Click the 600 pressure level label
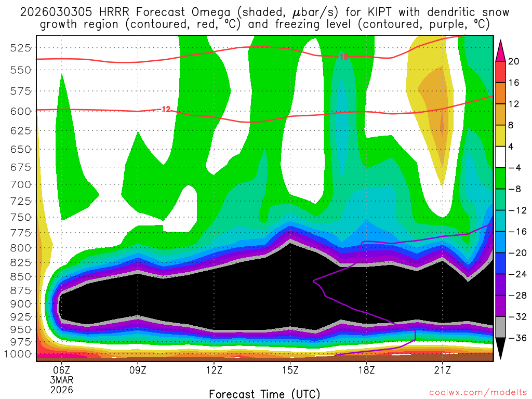 [x=21, y=112]
